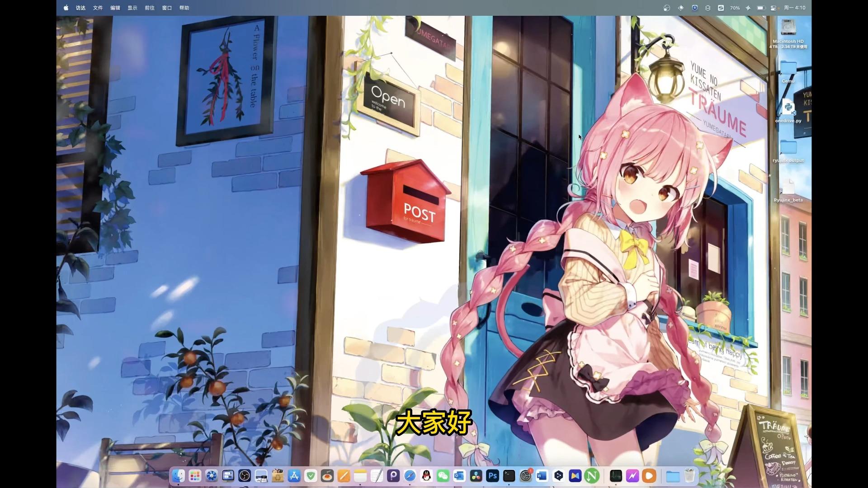
Task: Launch DaVinci Resolve from the Dock
Action: click(x=476, y=475)
